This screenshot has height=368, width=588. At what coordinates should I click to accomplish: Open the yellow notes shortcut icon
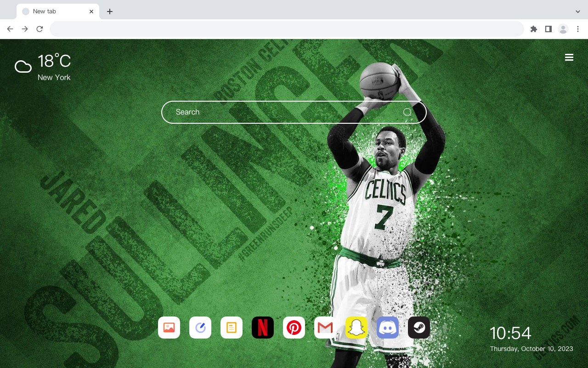[232, 328]
